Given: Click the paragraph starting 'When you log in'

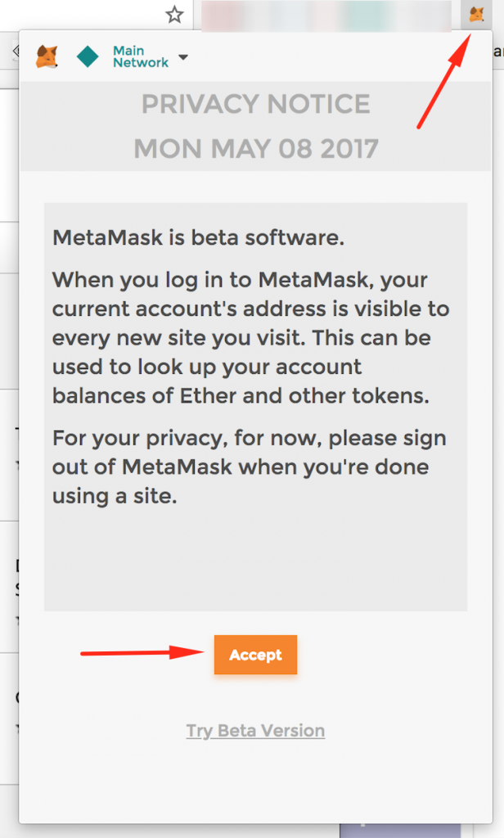Looking at the screenshot, I should 250,338.
